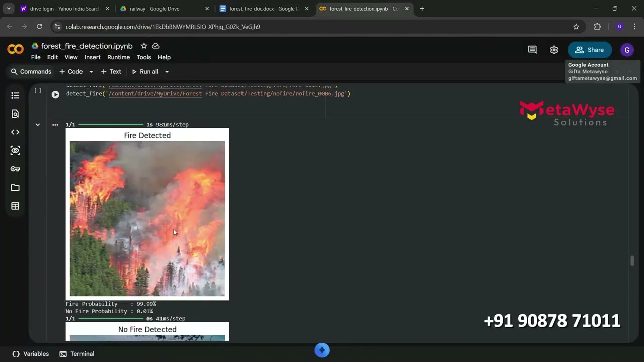Close the forest_fire_doc.docx tab
This screenshot has height=362, width=644.
[x=306, y=9]
